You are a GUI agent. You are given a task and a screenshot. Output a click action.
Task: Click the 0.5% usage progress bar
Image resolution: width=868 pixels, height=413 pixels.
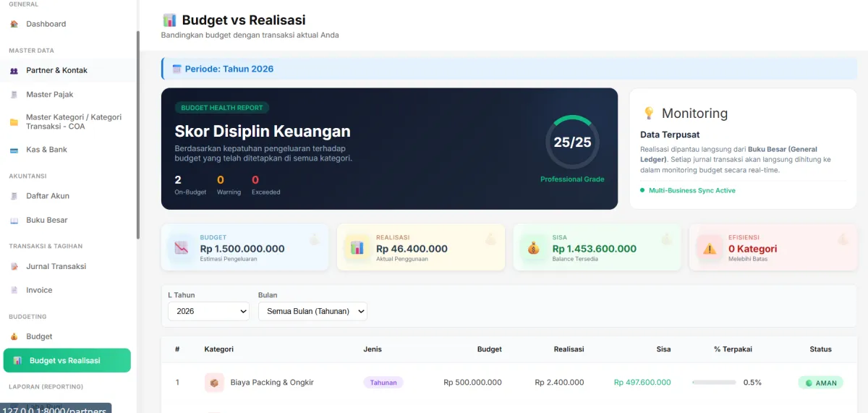[x=714, y=383]
